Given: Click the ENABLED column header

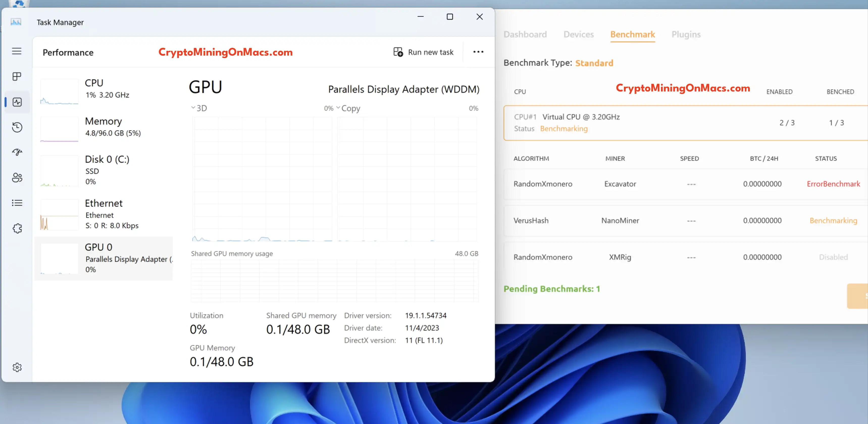Looking at the screenshot, I should tap(779, 92).
